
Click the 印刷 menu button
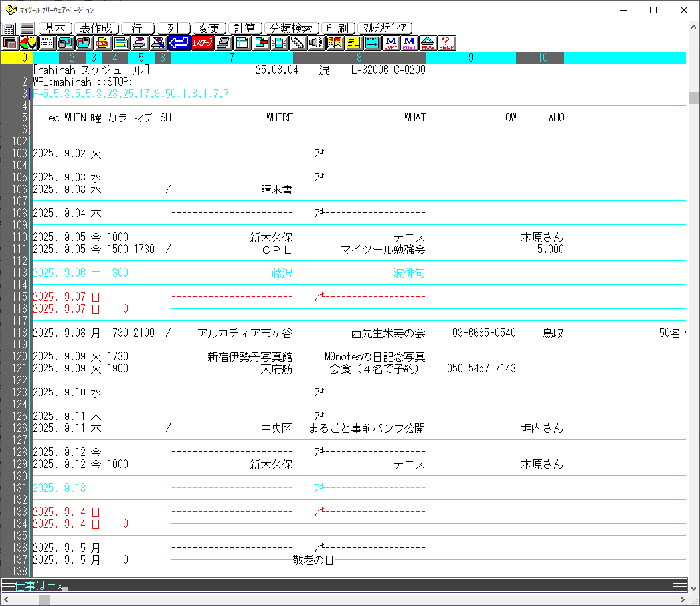[337, 29]
